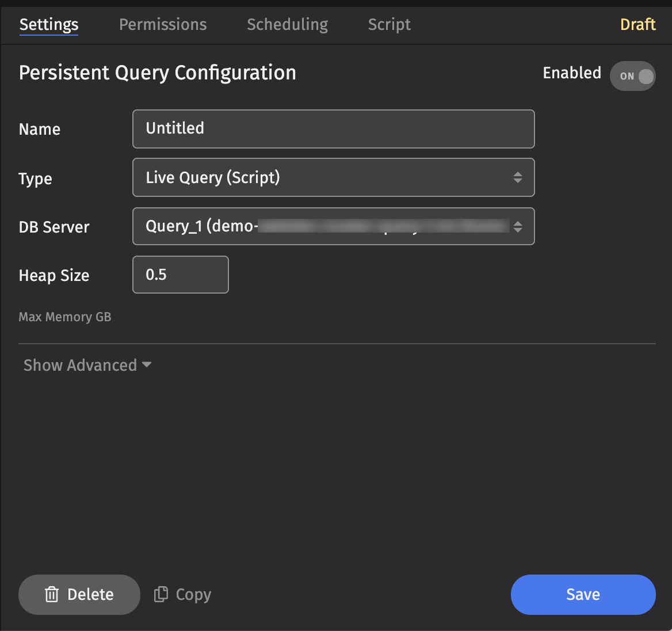Click the up-down arrows in the DB Server field
672x631 pixels.
[518, 227]
